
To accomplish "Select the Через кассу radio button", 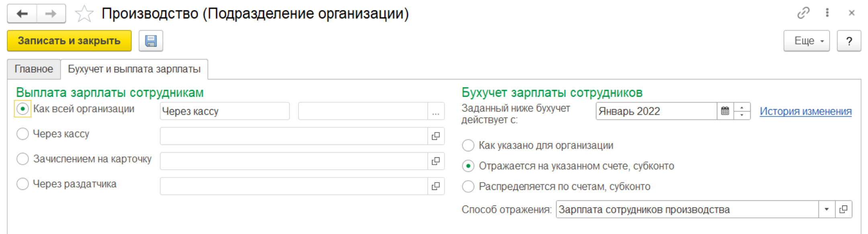I will [x=23, y=134].
